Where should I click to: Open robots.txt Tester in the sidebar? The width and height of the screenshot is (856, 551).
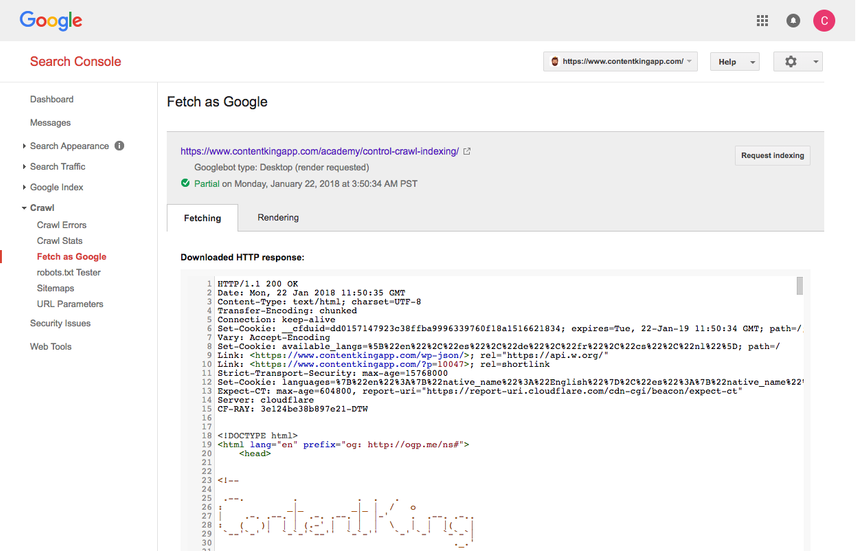click(69, 272)
